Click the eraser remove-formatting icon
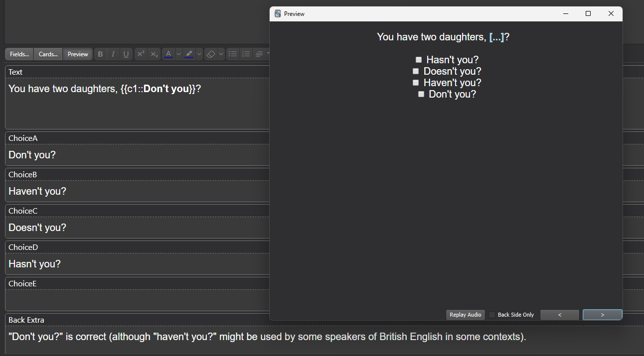Viewport: 644px width, 356px height. pyautogui.click(x=211, y=54)
